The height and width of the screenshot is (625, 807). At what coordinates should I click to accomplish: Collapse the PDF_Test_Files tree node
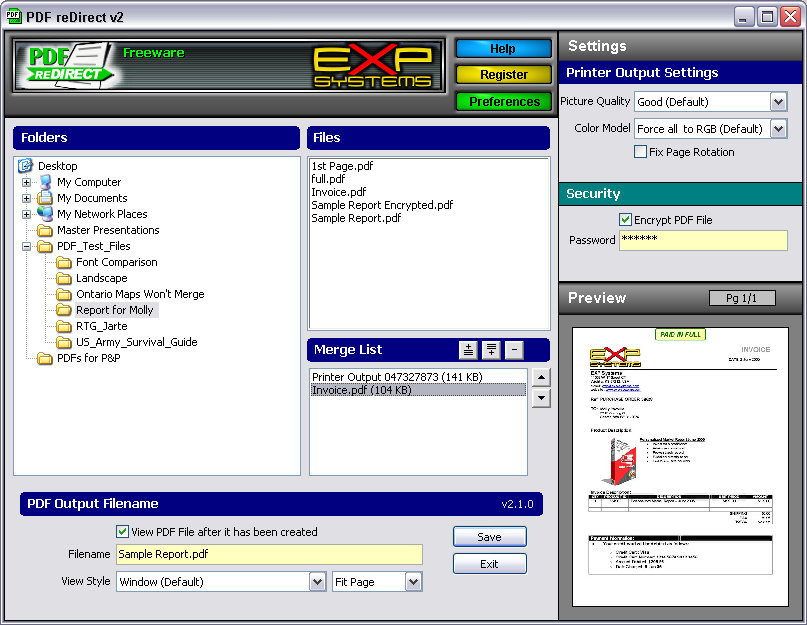(x=26, y=247)
